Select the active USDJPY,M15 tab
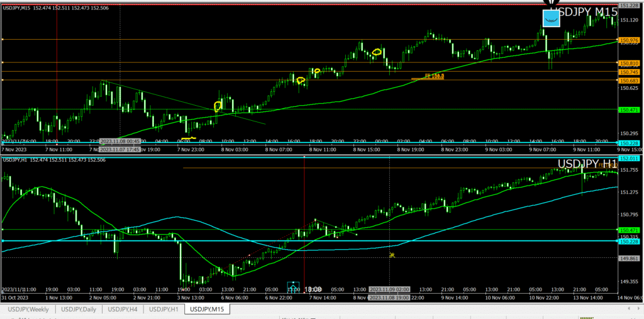Image resolution: width=644 pixels, height=319 pixels. pyautogui.click(x=208, y=309)
